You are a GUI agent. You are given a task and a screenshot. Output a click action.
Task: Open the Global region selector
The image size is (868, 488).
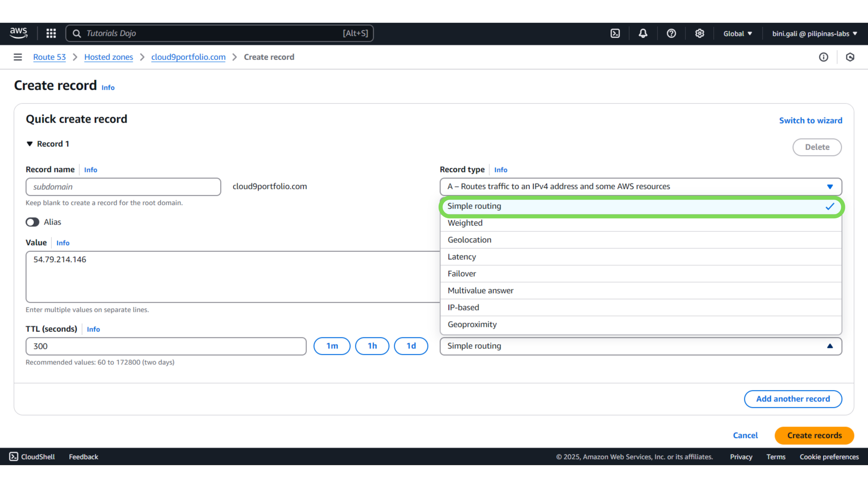pyautogui.click(x=737, y=34)
